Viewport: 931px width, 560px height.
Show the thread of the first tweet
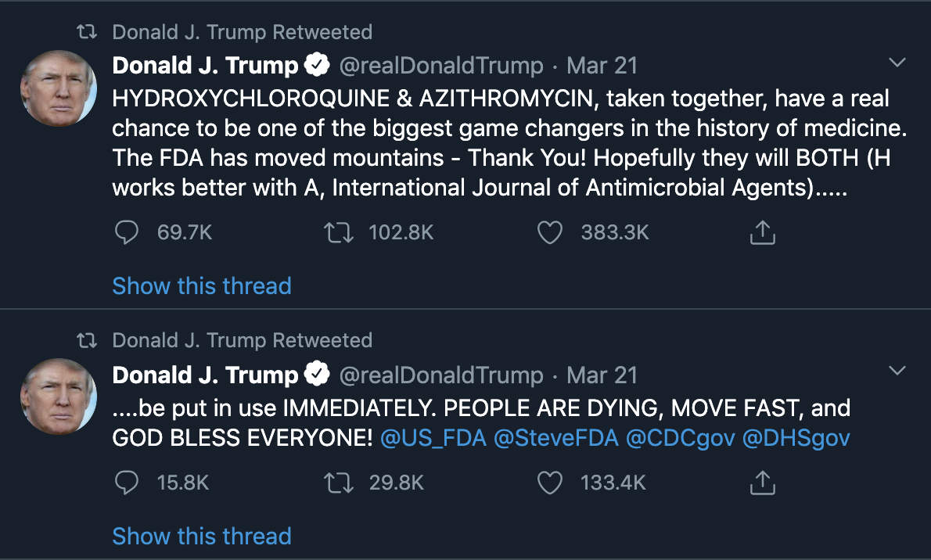[202, 285]
